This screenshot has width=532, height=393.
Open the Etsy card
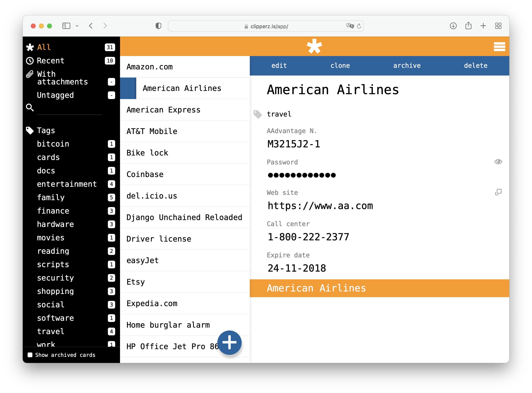click(x=185, y=282)
